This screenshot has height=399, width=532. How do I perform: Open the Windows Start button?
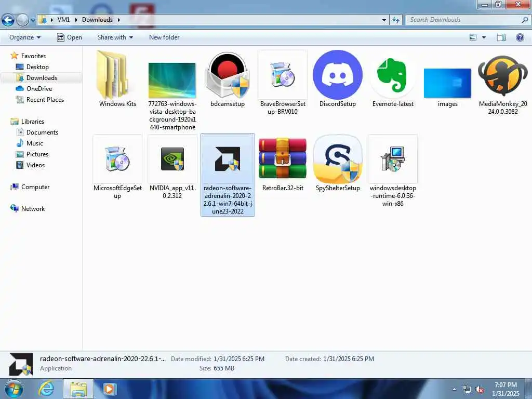pos(14,389)
